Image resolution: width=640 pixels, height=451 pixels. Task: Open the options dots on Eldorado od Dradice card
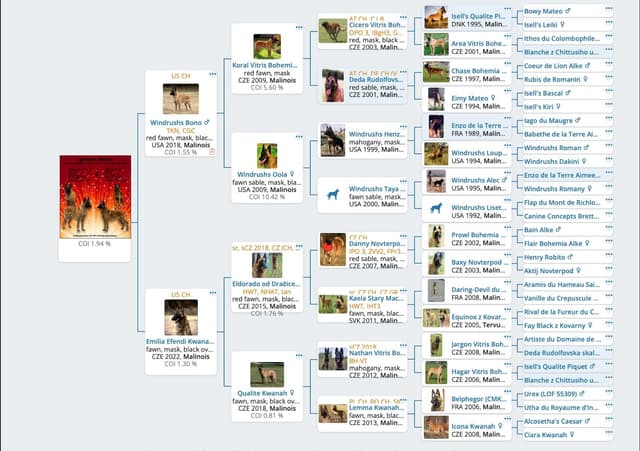[299, 247]
